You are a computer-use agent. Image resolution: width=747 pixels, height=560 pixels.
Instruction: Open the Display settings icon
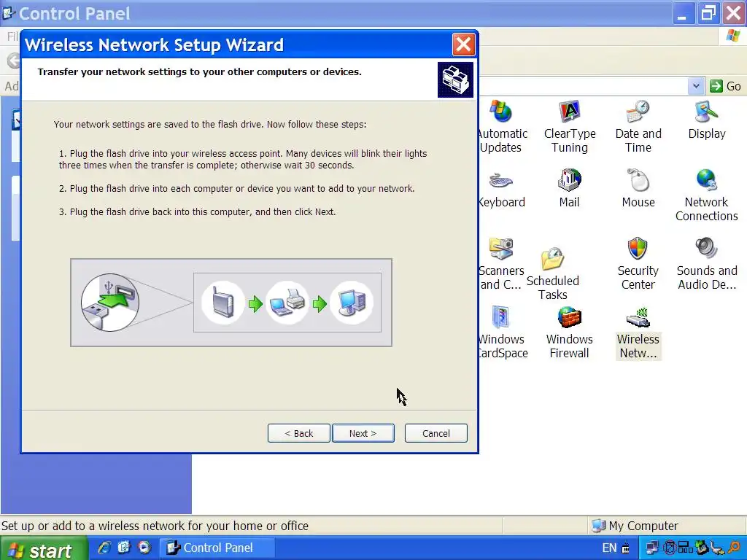706,120
